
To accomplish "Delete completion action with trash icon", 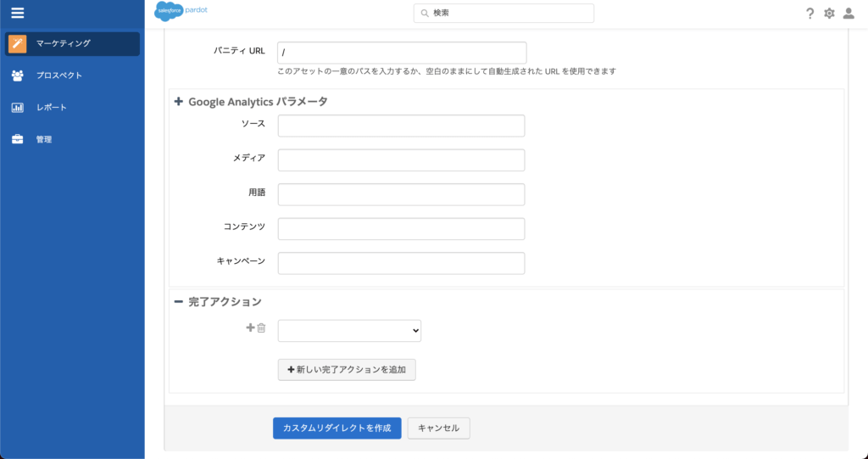I will (x=261, y=327).
